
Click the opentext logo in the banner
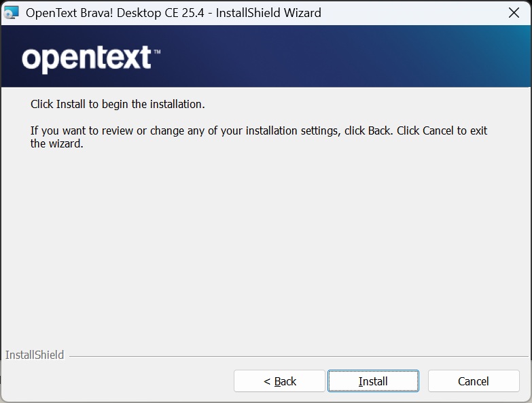pyautogui.click(x=86, y=59)
